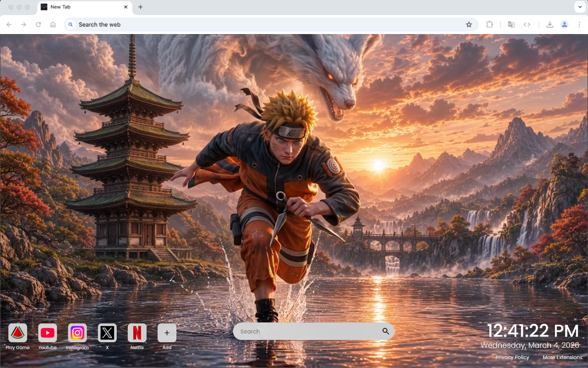Image resolution: width=588 pixels, height=368 pixels.
Task: Open the Privacy Policy link
Action: (x=512, y=357)
